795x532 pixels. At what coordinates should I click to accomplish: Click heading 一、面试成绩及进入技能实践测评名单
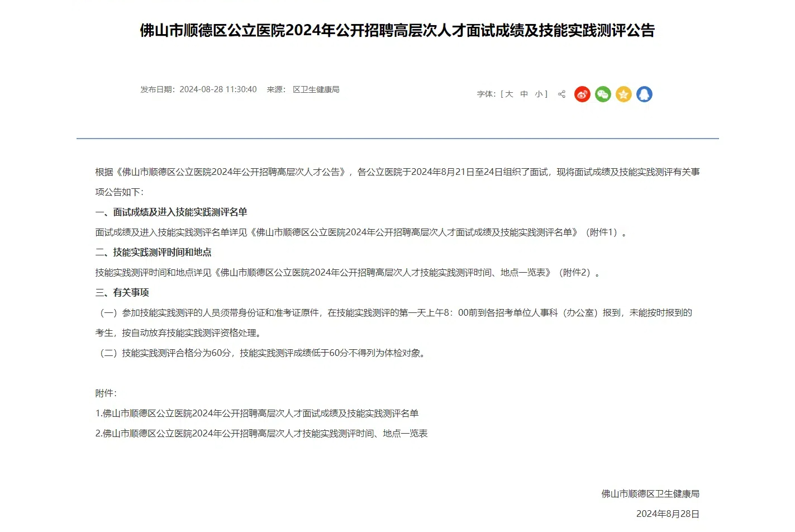171,212
